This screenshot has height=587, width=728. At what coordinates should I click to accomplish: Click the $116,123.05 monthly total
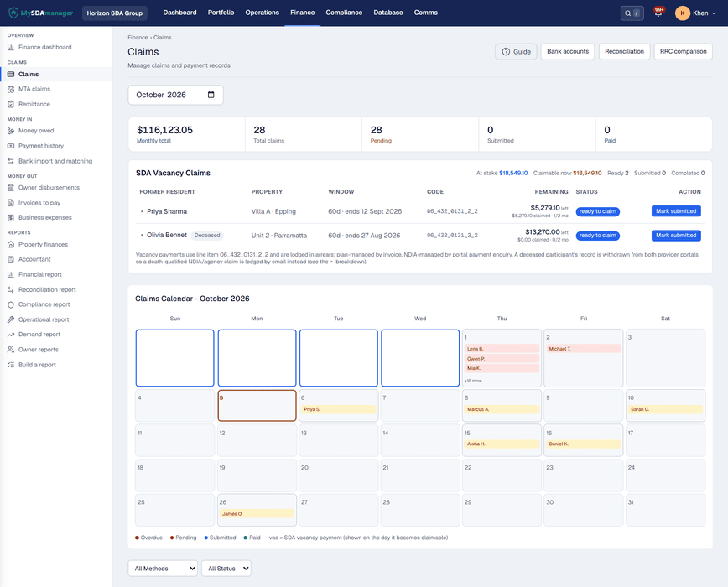[x=165, y=130]
